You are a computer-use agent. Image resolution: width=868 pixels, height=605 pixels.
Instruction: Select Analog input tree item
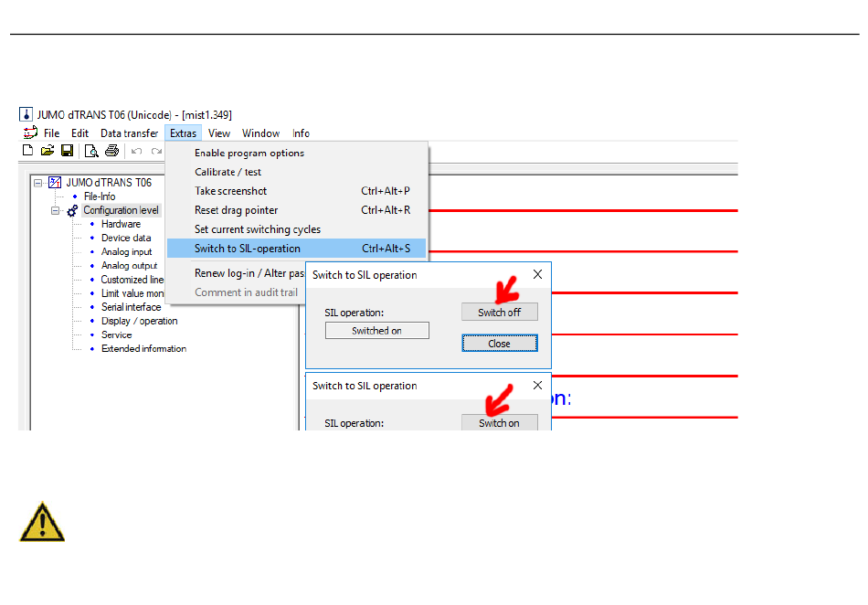126,252
